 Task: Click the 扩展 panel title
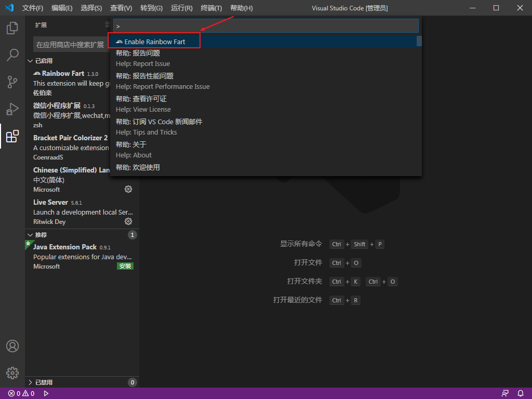pyautogui.click(x=41, y=25)
